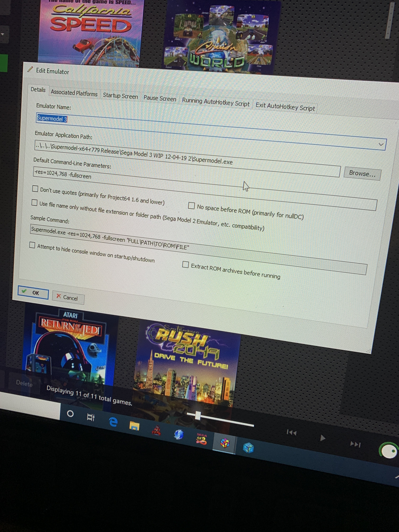Enable Attempt to hide console window
The width and height of the screenshot is (399, 532).
32,245
